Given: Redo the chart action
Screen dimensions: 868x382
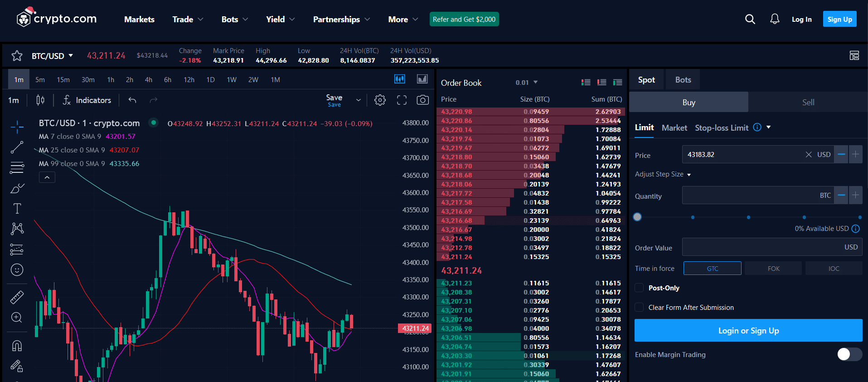Looking at the screenshot, I should coord(154,100).
